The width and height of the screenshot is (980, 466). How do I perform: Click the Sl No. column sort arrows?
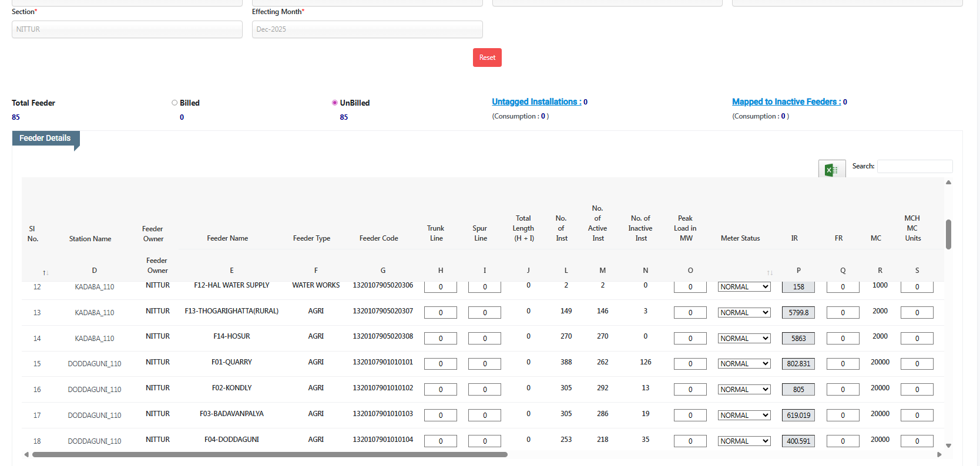45,273
